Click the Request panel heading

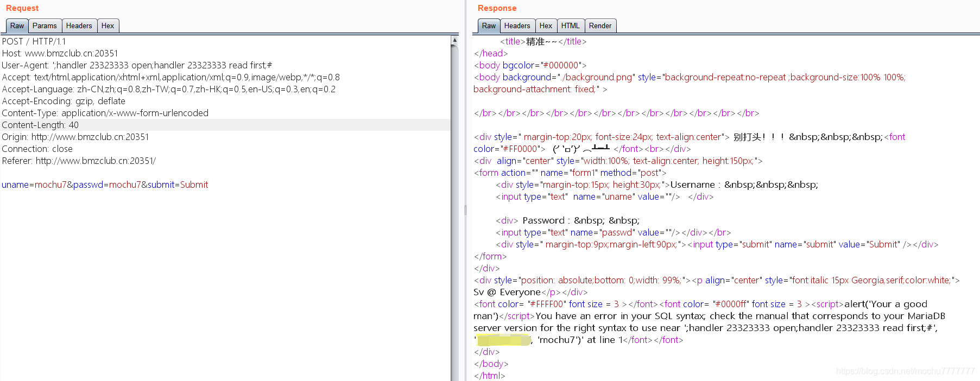tap(22, 8)
